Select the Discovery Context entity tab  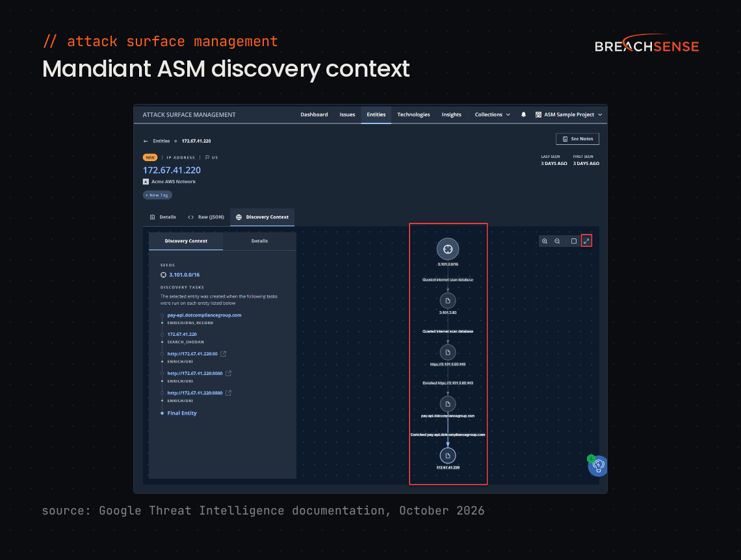coord(263,217)
